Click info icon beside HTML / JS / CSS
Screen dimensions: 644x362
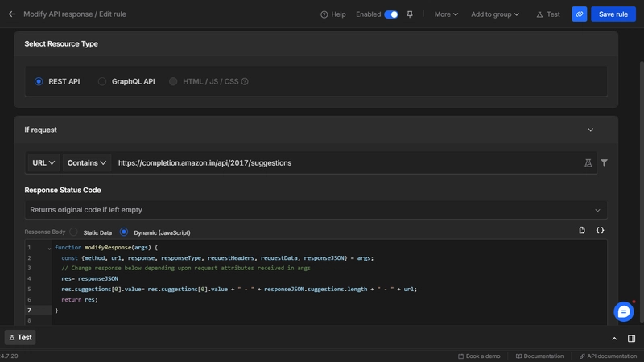point(245,81)
